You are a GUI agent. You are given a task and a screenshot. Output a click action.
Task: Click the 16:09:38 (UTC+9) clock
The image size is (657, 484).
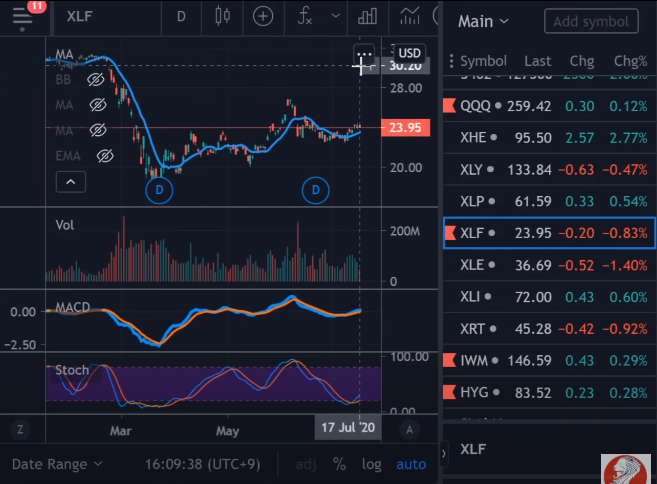coord(202,464)
